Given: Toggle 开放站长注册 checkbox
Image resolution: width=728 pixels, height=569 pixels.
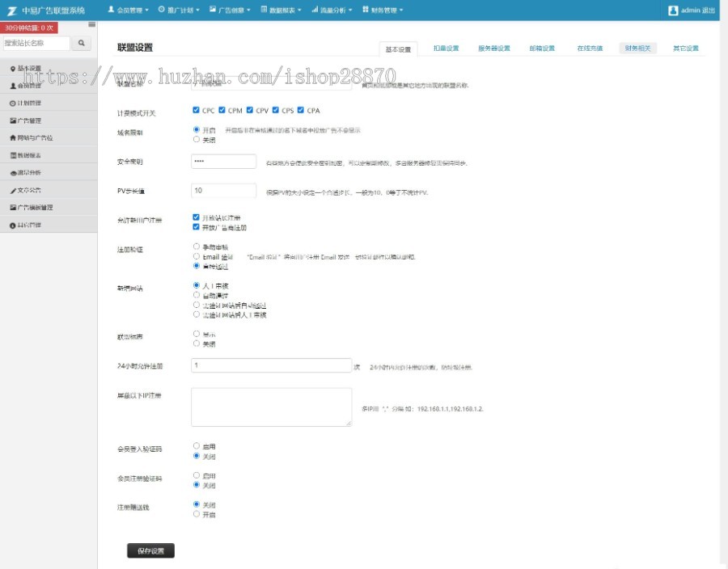Looking at the screenshot, I should point(196,217).
